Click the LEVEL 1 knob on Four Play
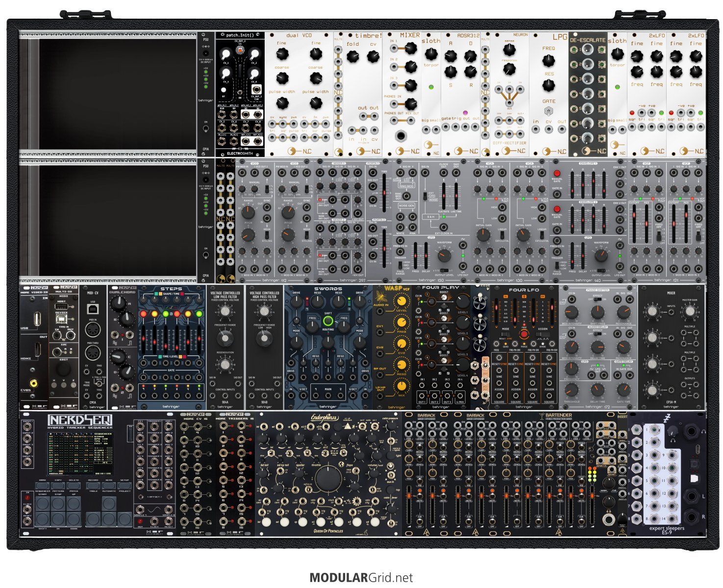 [x=462, y=301]
